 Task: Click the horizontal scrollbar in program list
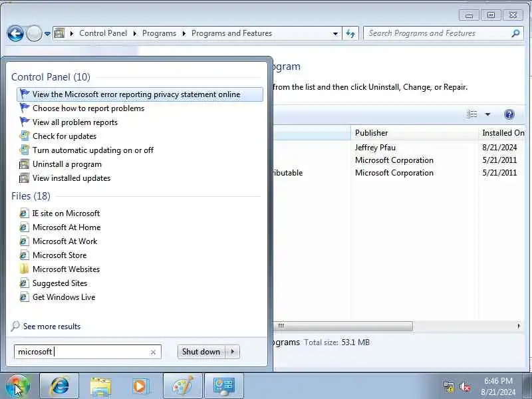coord(343,326)
